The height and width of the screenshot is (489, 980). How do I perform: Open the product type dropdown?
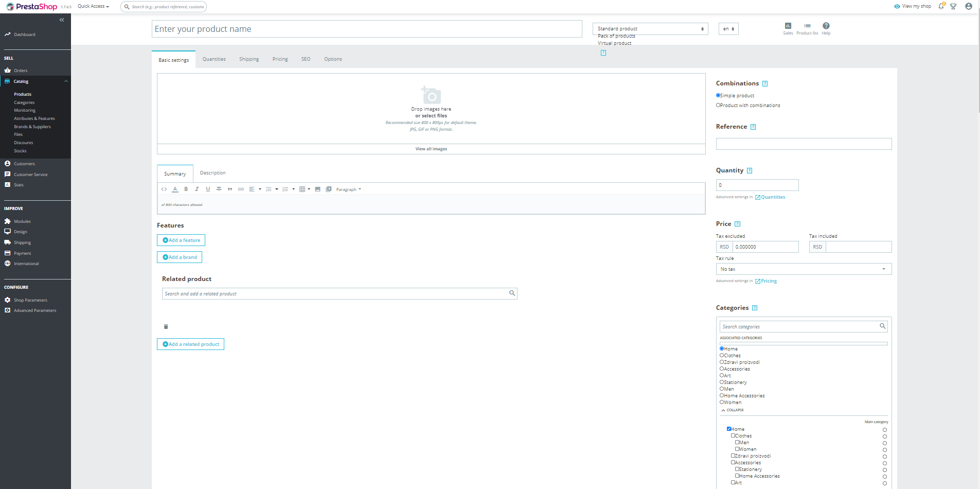point(650,29)
